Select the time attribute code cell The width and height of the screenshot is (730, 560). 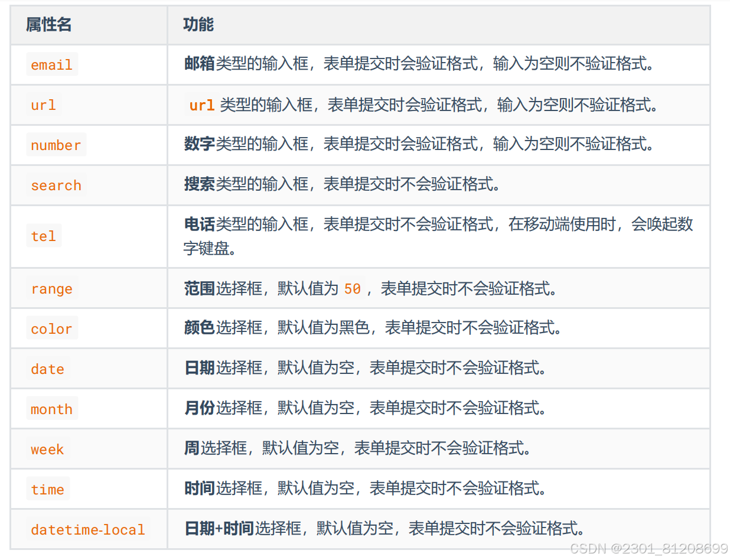click(48, 489)
